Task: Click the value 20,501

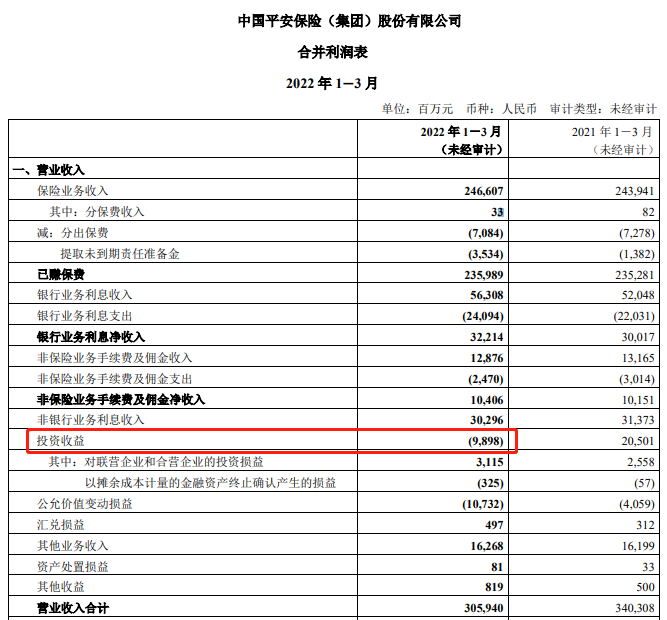Action: pos(638,441)
